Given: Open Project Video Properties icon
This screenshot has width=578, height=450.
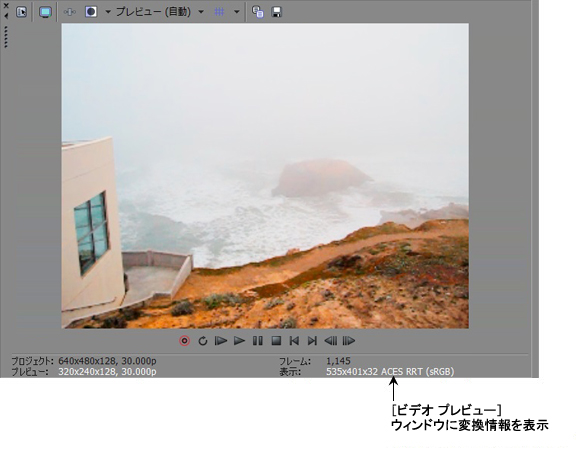Looking at the screenshot, I should click(x=21, y=12).
